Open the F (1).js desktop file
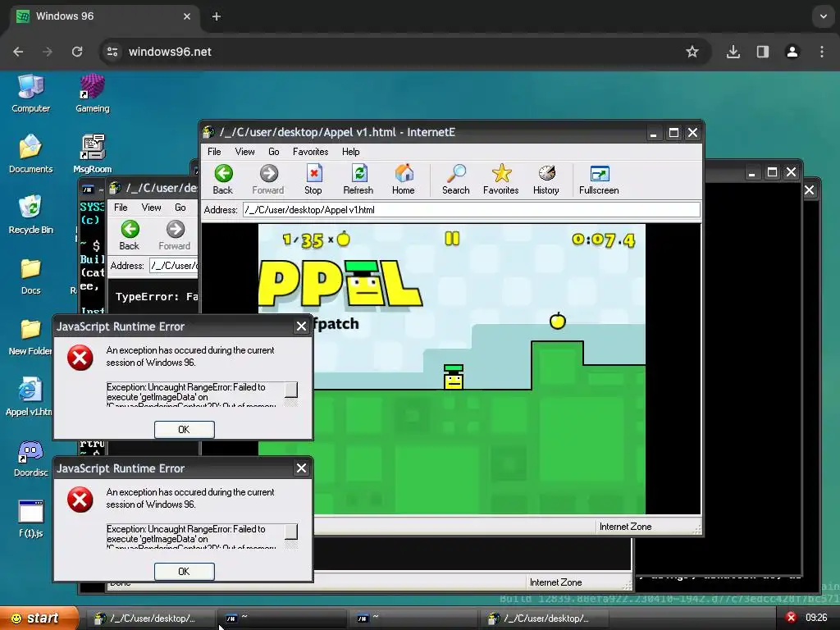Image resolution: width=840 pixels, height=630 pixels. click(x=30, y=519)
